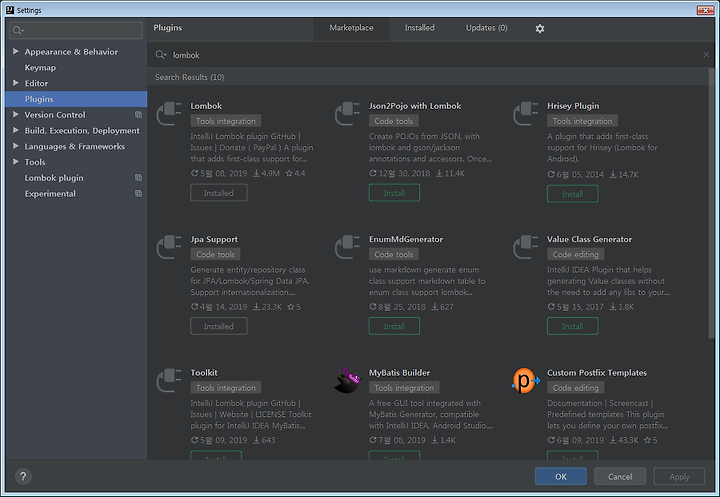Click the Cancel button
The image size is (720, 497).
[620, 476]
